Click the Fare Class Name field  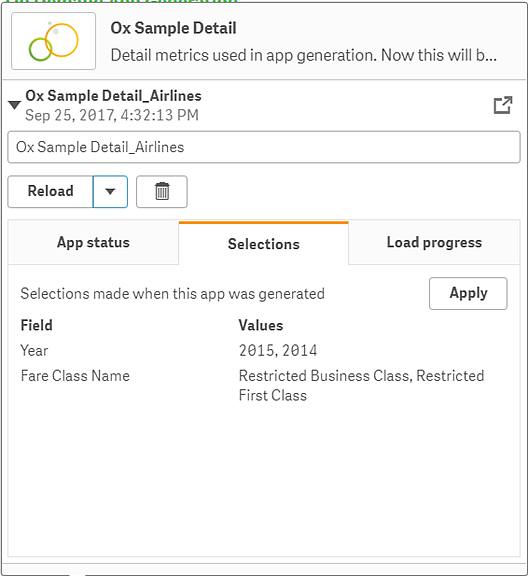pyautogui.click(x=75, y=376)
